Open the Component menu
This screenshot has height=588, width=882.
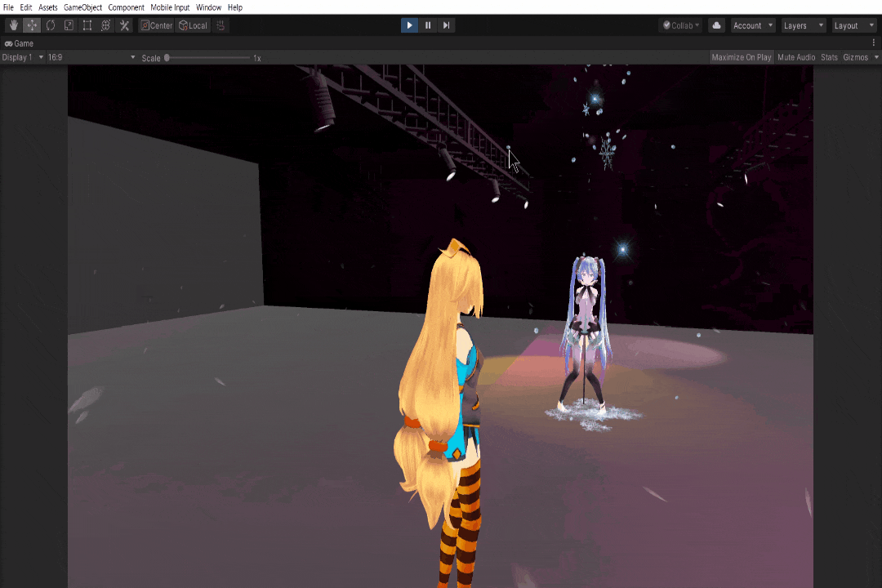[126, 7]
